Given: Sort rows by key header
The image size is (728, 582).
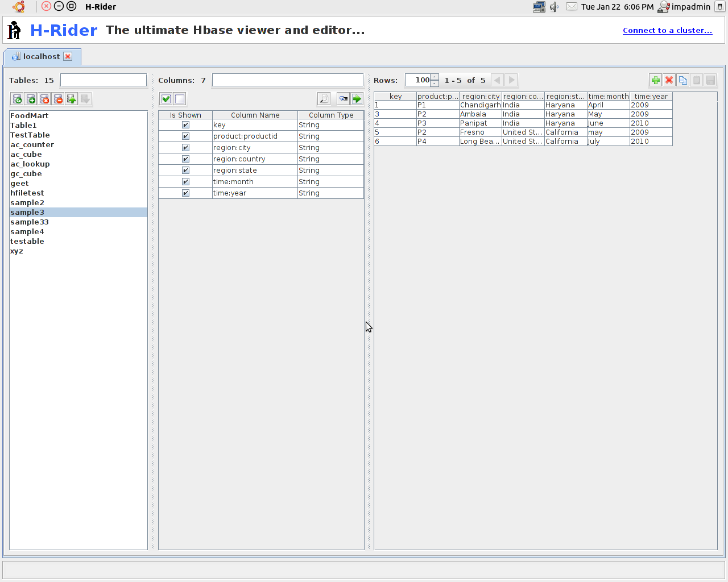Looking at the screenshot, I should click(395, 96).
